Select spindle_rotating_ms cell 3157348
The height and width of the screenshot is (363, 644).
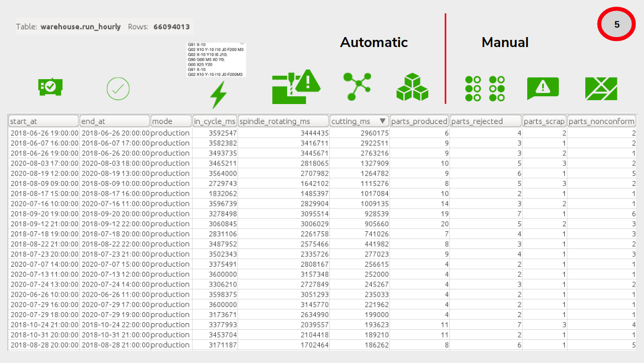(x=283, y=274)
